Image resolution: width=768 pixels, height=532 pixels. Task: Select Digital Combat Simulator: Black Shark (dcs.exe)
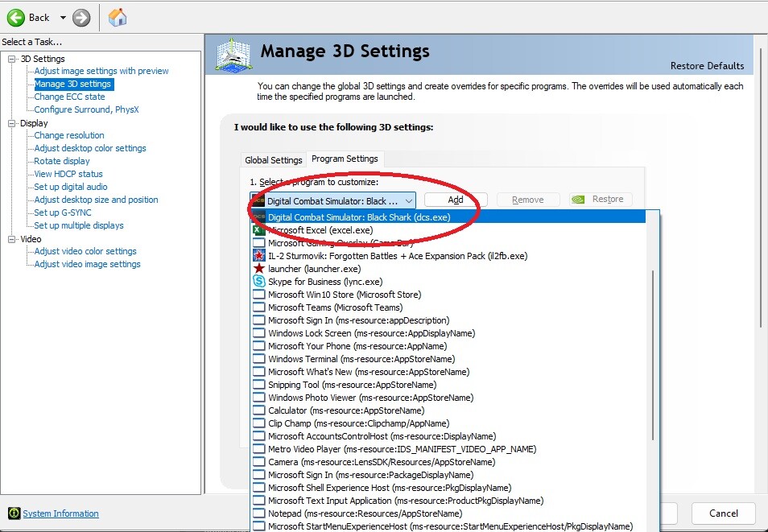[448, 217]
